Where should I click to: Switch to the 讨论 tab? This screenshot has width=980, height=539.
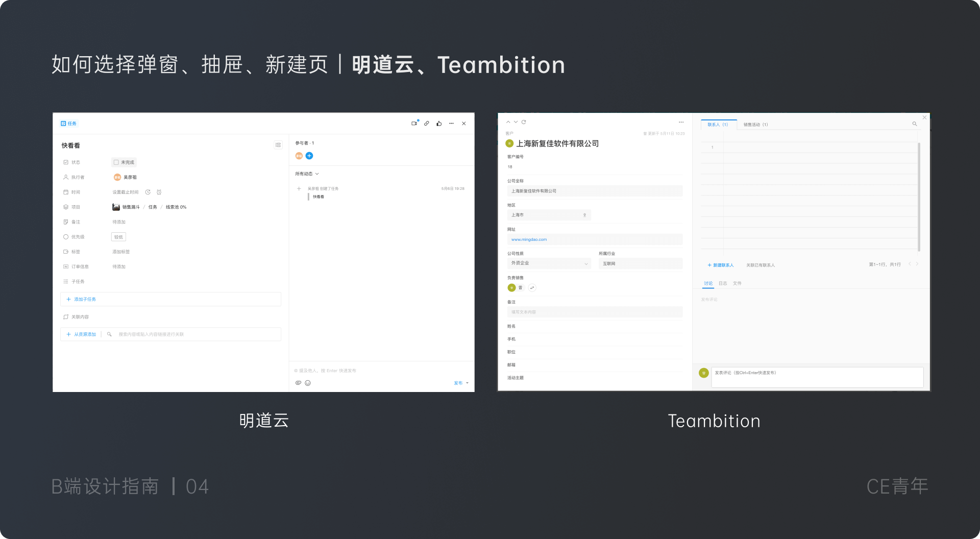pos(708,283)
